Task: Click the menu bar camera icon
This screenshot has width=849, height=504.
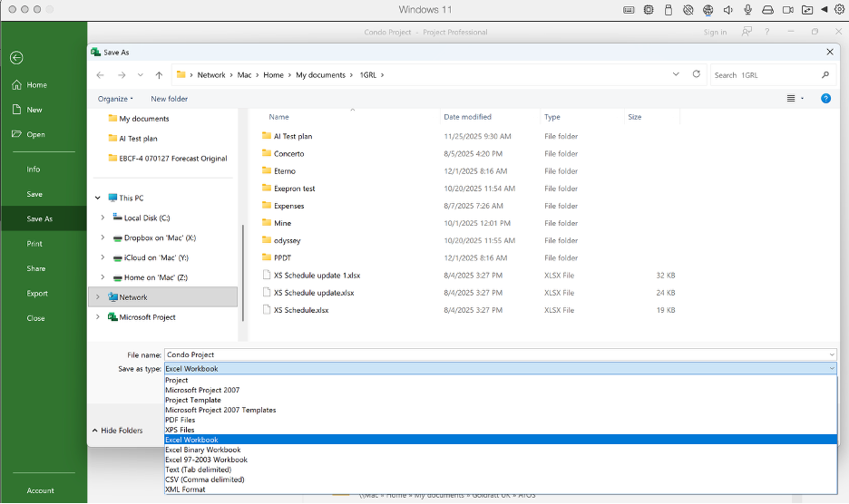Action: (788, 10)
